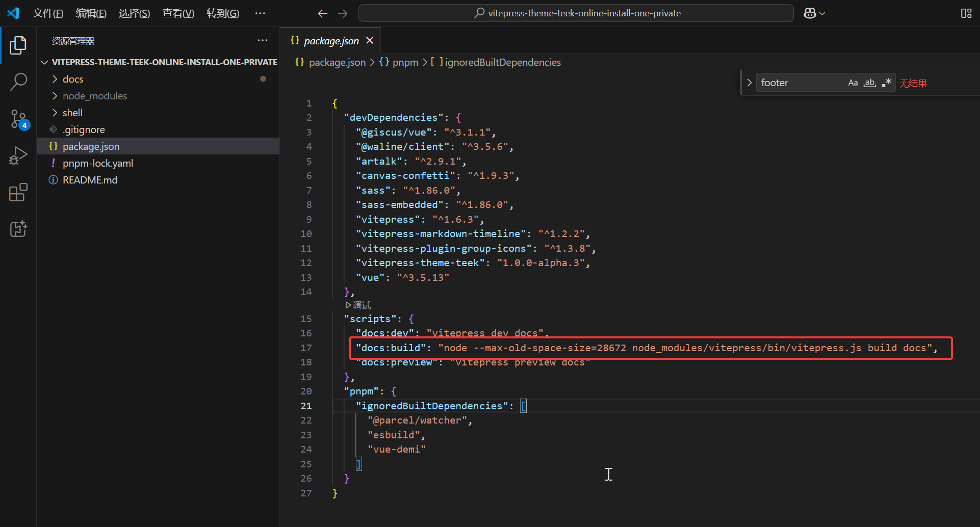Open README.md in the explorer

158,180
